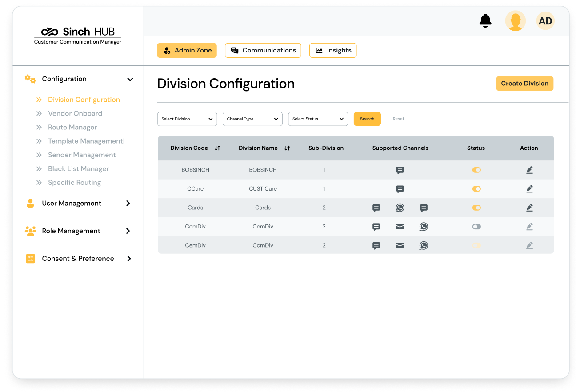Image resolution: width=576 pixels, height=392 pixels.
Task: Open the Insights section
Action: (333, 50)
